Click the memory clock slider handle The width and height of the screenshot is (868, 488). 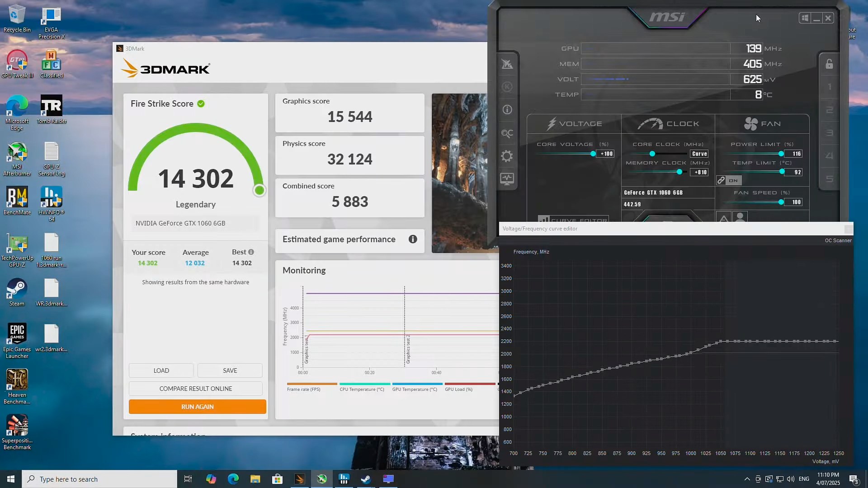679,172
